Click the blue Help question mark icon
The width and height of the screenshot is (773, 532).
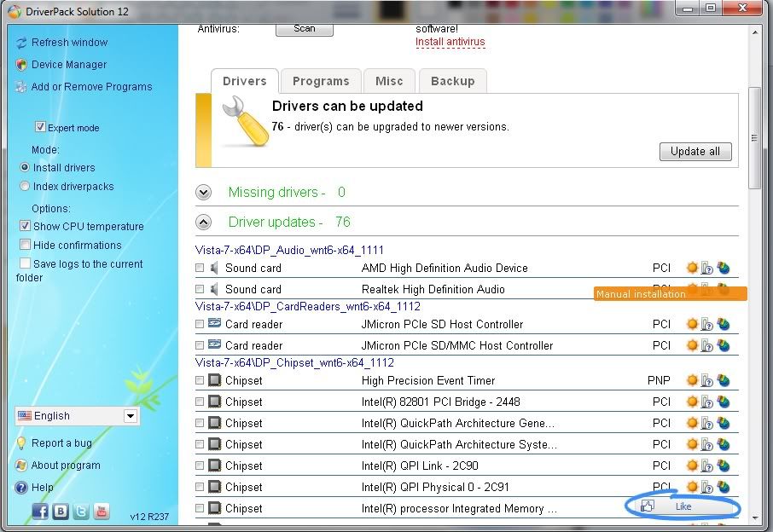[x=21, y=487]
